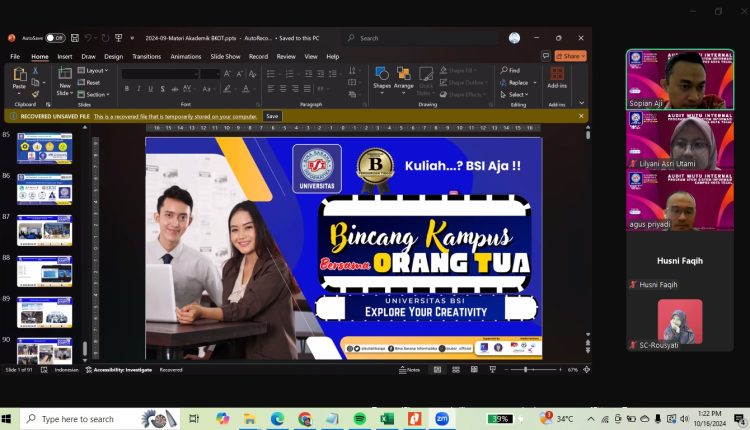This screenshot has width=750, height=430.
Task: Click the recovered file temporarily stored link
Action: click(175, 116)
